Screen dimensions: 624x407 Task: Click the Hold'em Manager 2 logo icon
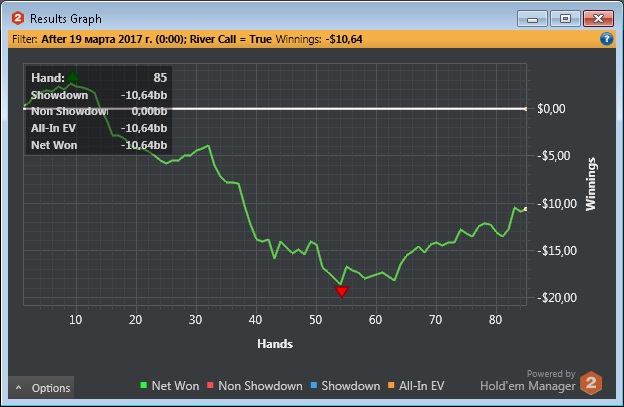pos(591,383)
